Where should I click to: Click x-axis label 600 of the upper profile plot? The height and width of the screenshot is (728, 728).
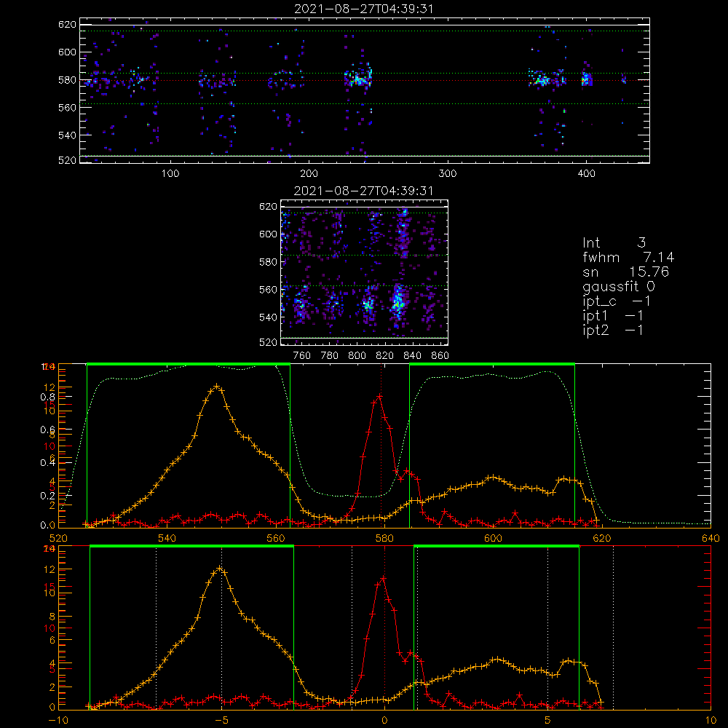pyautogui.click(x=493, y=538)
